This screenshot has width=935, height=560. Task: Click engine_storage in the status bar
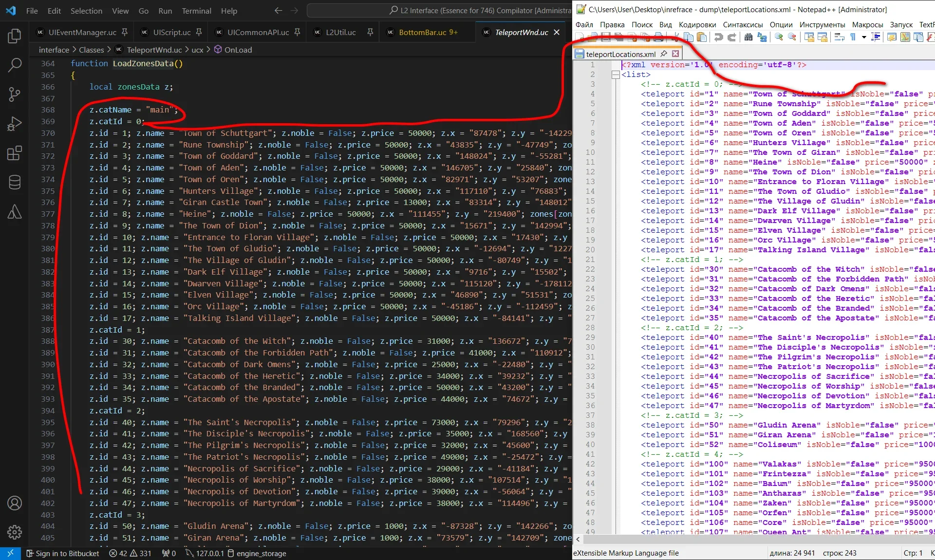point(257,554)
